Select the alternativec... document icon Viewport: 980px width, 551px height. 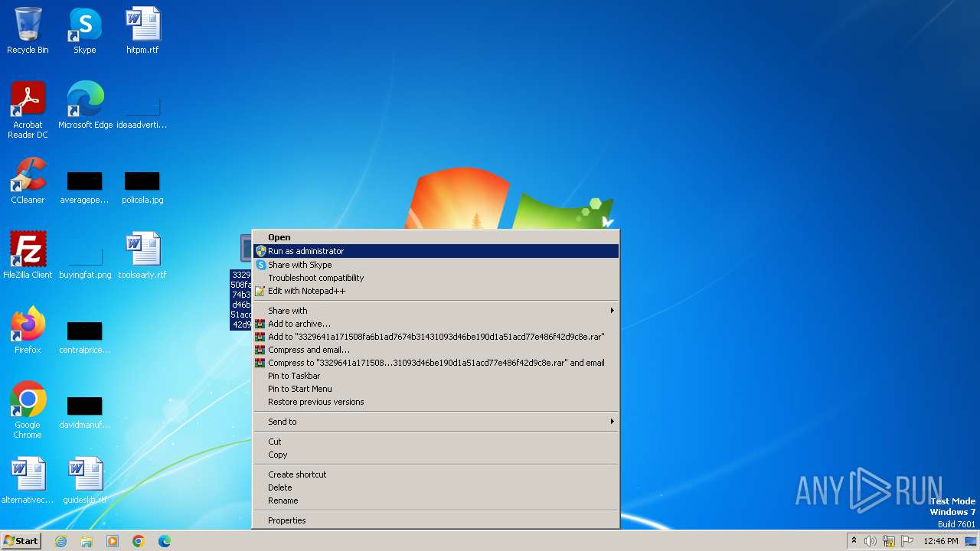click(28, 480)
